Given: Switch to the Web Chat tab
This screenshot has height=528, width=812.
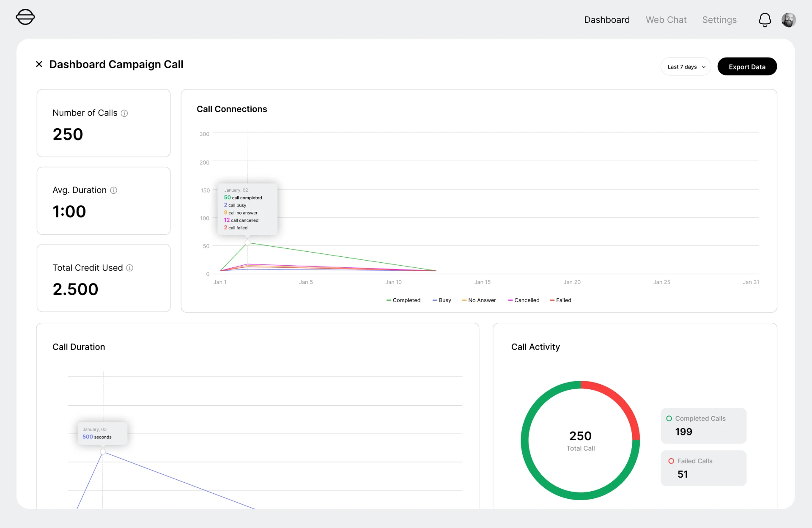Looking at the screenshot, I should click(666, 20).
